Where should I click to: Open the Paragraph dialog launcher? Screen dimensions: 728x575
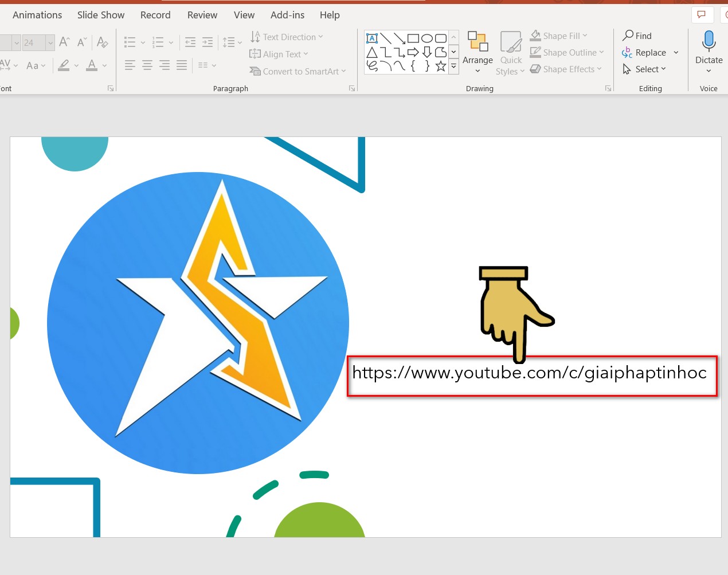352,88
